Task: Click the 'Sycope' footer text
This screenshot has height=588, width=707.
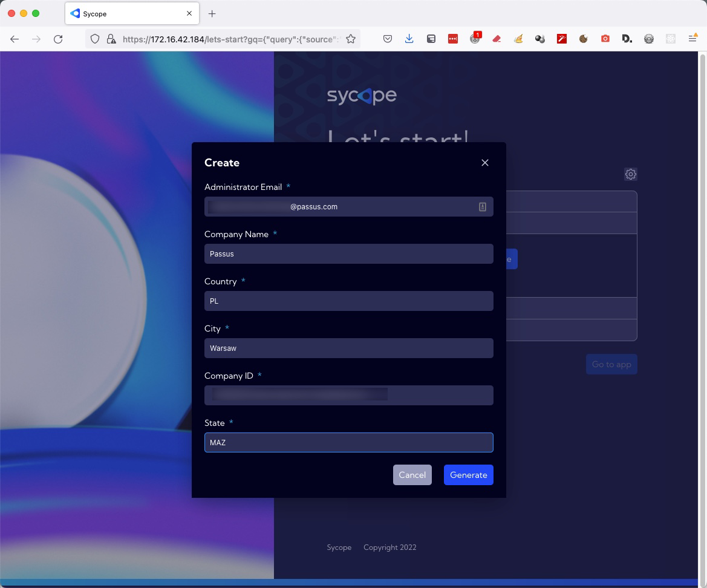Action: [x=339, y=547]
